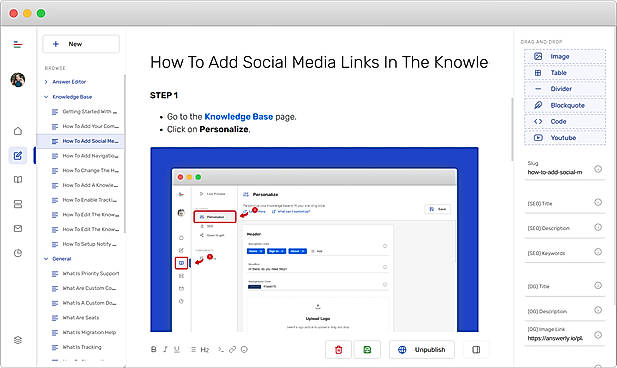Screen dimensions: 617x368
Task: Open the 'How To Add Your Com...' article
Action: (x=85, y=126)
